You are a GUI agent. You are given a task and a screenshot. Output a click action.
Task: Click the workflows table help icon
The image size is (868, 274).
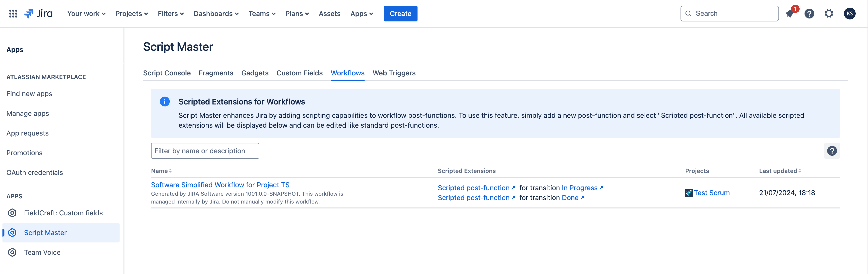click(832, 151)
